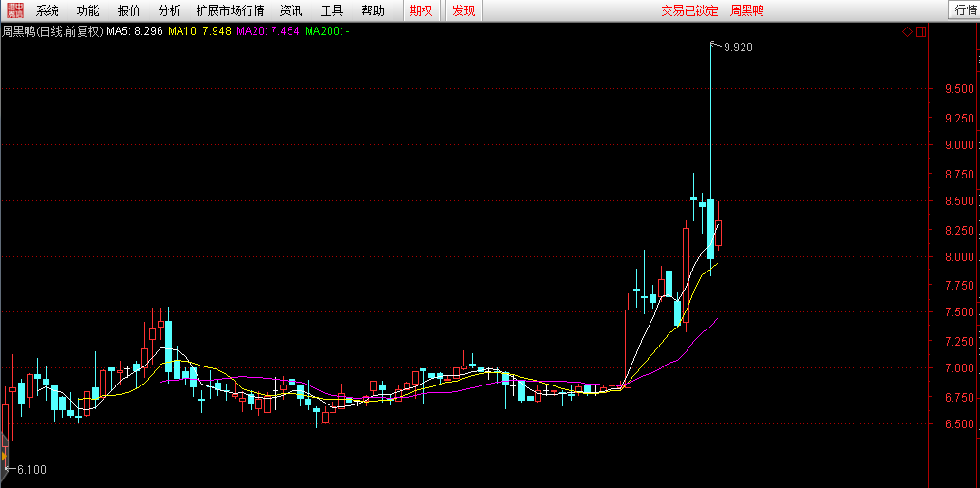Click the 周黑鸭(日线.前复权) chart label
The width and height of the screenshot is (980, 488).
pos(52,32)
